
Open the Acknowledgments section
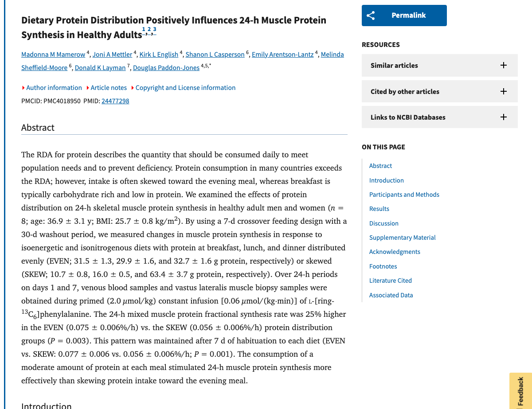(395, 252)
